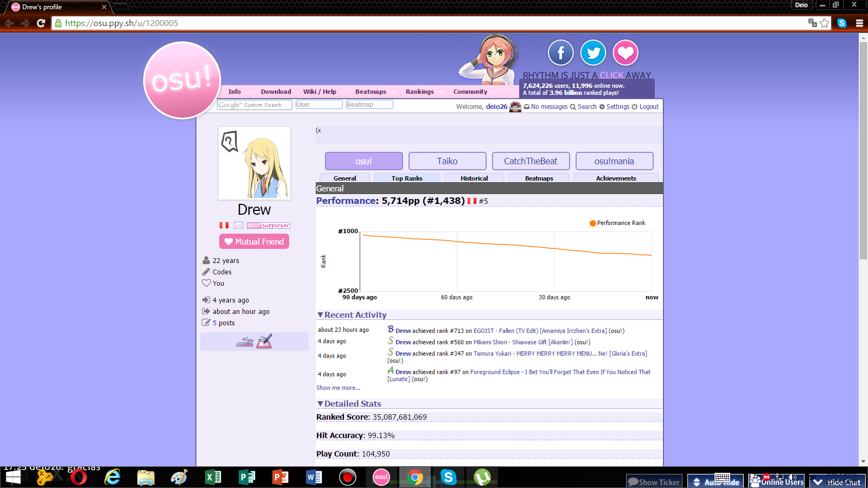868x488 pixels.
Task: Open the EGOIST - Fallen beatmap link
Action: tap(540, 331)
